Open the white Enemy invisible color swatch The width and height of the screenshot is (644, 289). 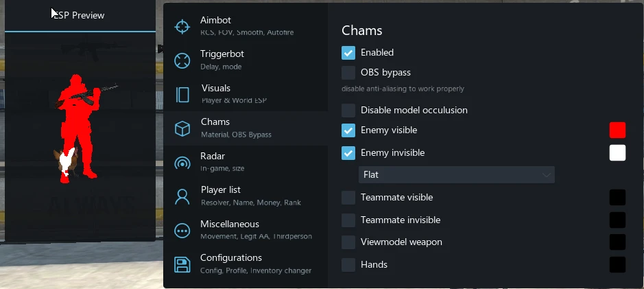617,153
